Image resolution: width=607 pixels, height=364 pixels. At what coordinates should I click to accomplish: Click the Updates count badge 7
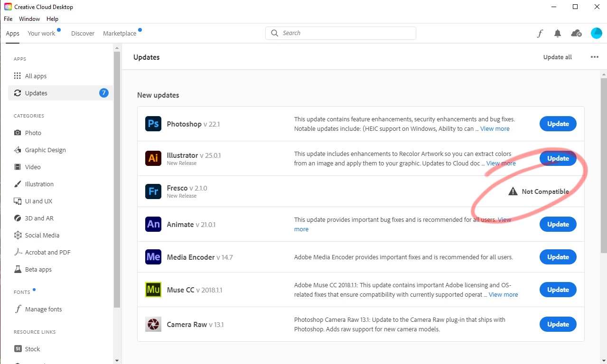(x=103, y=93)
